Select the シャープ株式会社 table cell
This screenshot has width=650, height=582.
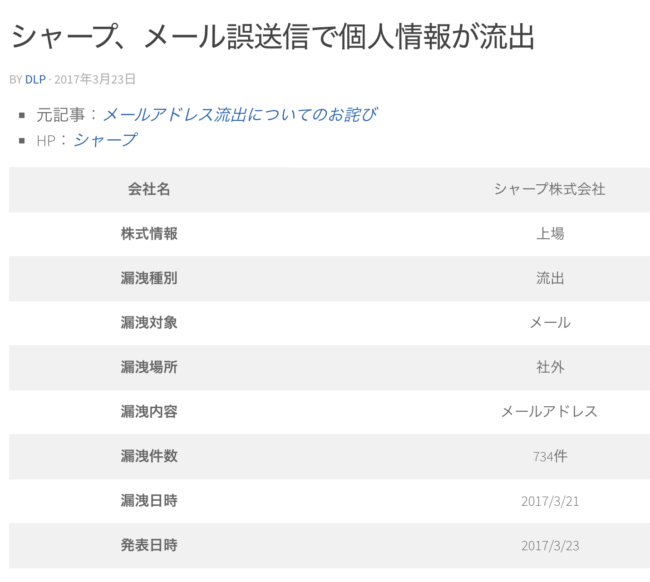pos(549,189)
